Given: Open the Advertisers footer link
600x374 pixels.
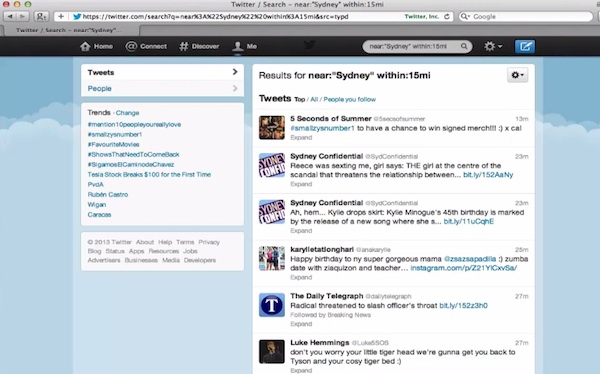Looking at the screenshot, I should tap(104, 260).
